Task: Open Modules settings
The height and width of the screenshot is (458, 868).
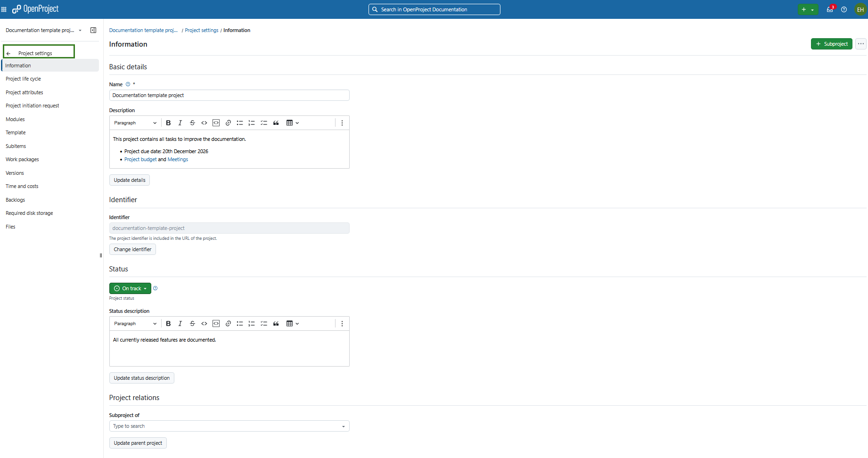Action: pyautogui.click(x=50, y=119)
